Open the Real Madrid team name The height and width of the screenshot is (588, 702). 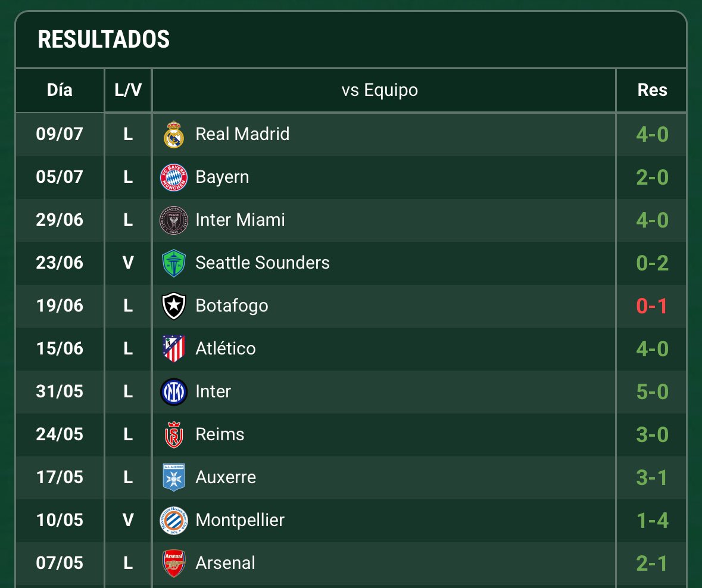(242, 134)
